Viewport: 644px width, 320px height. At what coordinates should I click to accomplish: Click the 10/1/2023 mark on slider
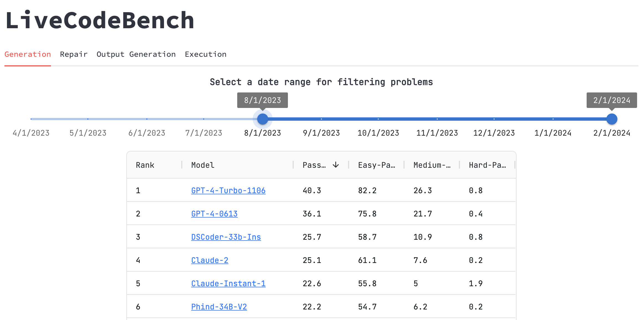click(378, 119)
